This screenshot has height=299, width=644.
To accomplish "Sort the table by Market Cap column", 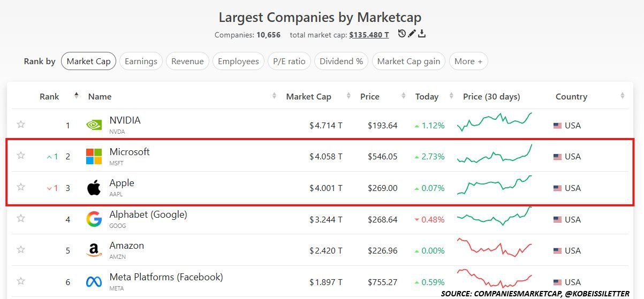I will [309, 97].
